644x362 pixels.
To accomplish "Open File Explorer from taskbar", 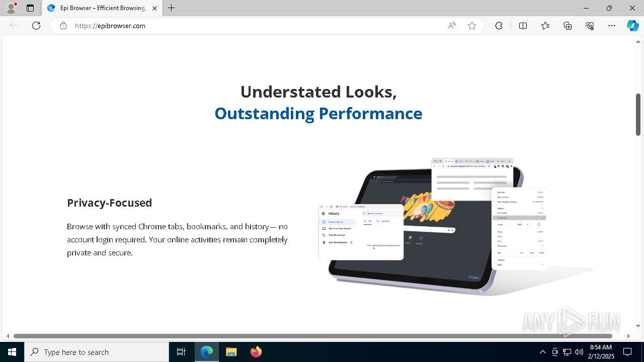I will (231, 352).
